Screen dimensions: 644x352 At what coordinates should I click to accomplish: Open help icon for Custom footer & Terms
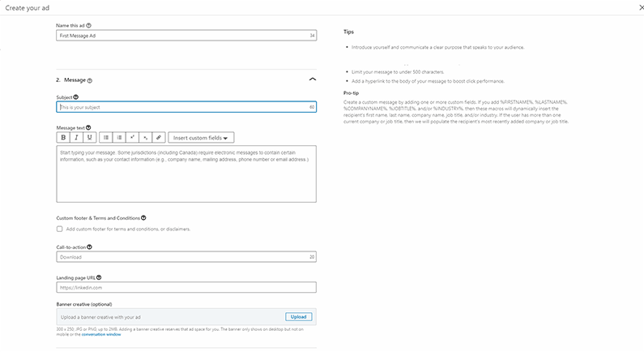(x=143, y=218)
